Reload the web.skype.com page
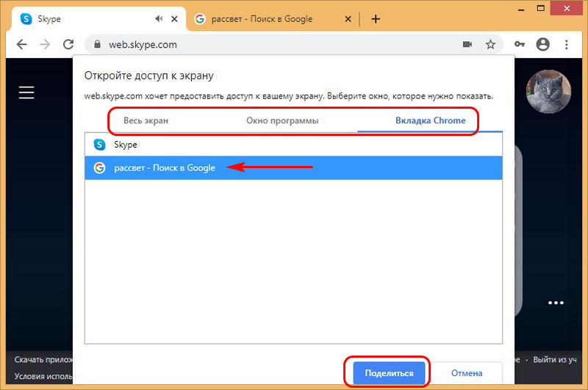This screenshot has width=588, height=390. [x=68, y=45]
